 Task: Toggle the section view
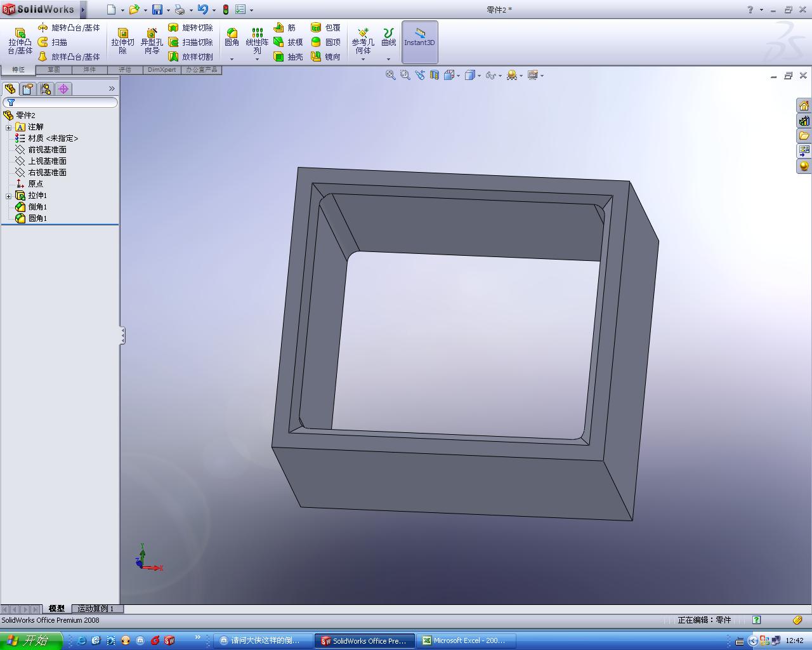[435, 75]
